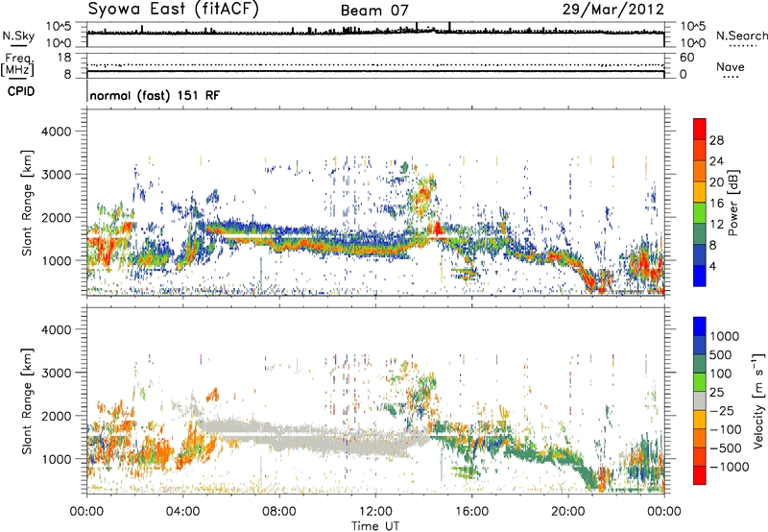Click the 'Power [dB]' colorbar title
Screen dimensions: 768x532
[x=733, y=203]
